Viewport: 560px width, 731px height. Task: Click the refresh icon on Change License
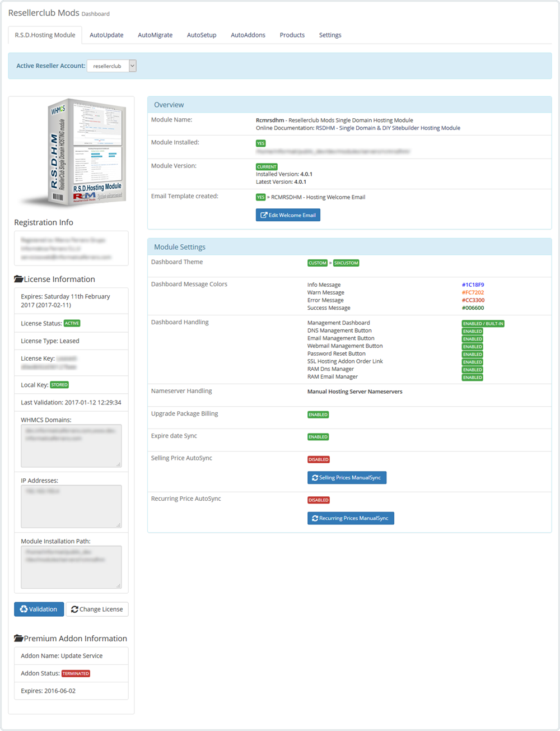click(74, 609)
